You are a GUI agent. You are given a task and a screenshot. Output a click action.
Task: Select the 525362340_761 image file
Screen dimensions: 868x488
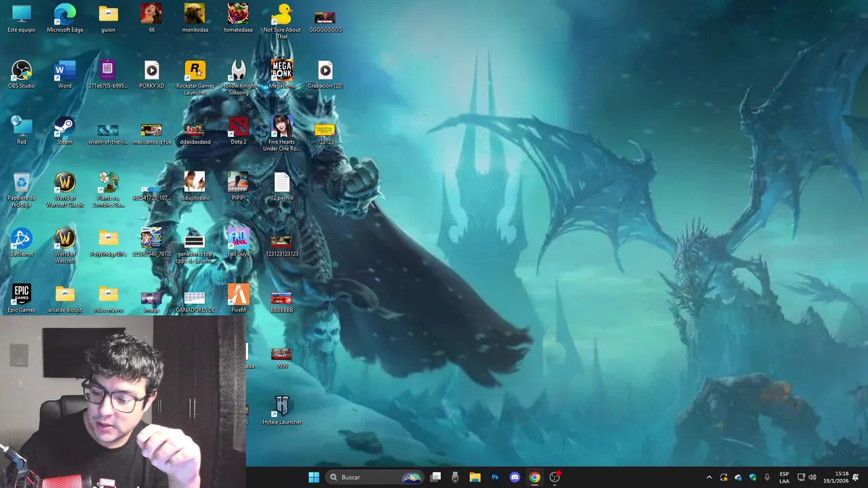[151, 243]
